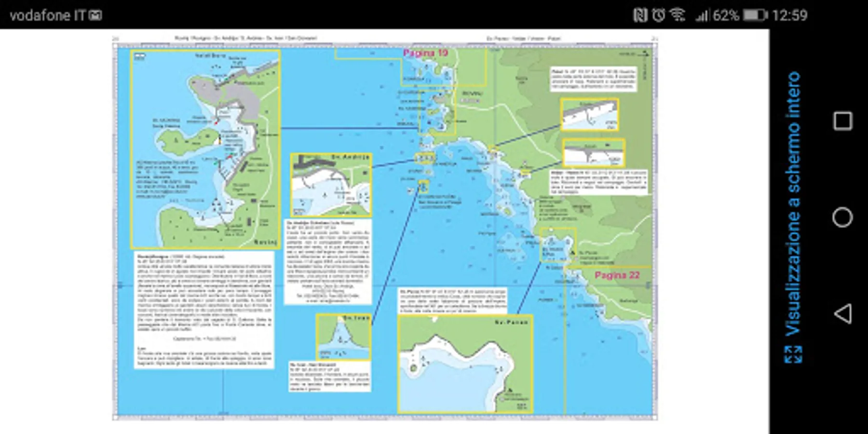This screenshot has height=434, width=868.
Task: Tap the Android recent apps square button
Action: point(842,121)
